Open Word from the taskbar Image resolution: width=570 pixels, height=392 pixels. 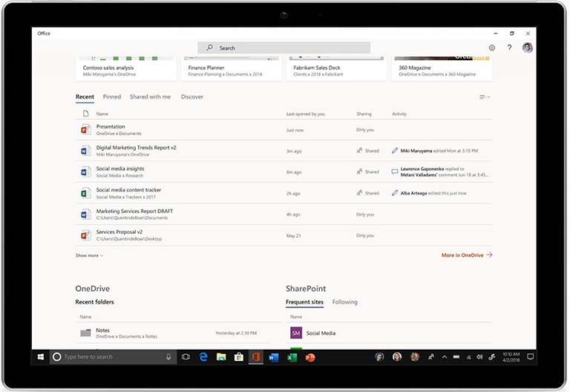pyautogui.click(x=274, y=357)
